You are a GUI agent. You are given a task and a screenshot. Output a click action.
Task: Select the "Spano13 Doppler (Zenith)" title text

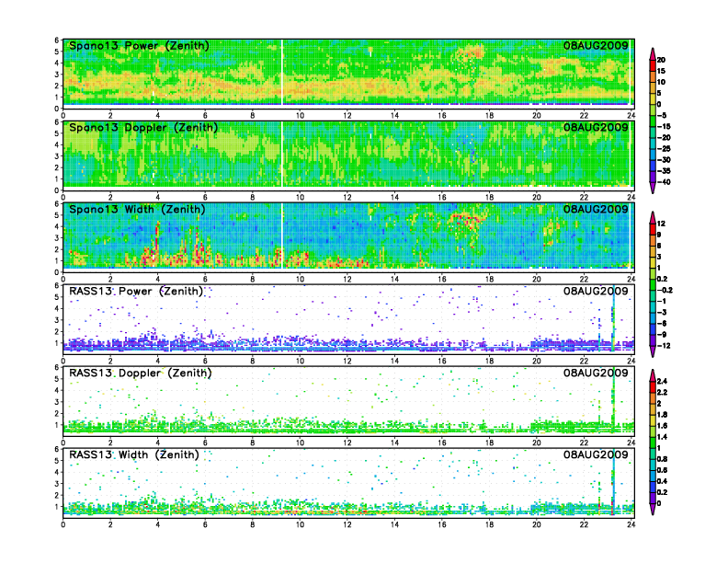pos(140,127)
